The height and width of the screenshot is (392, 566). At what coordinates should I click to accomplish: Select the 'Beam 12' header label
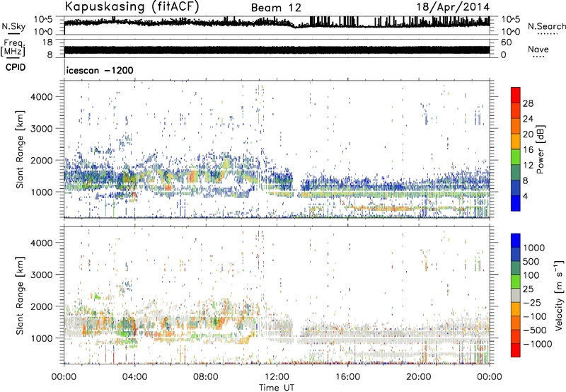276,8
